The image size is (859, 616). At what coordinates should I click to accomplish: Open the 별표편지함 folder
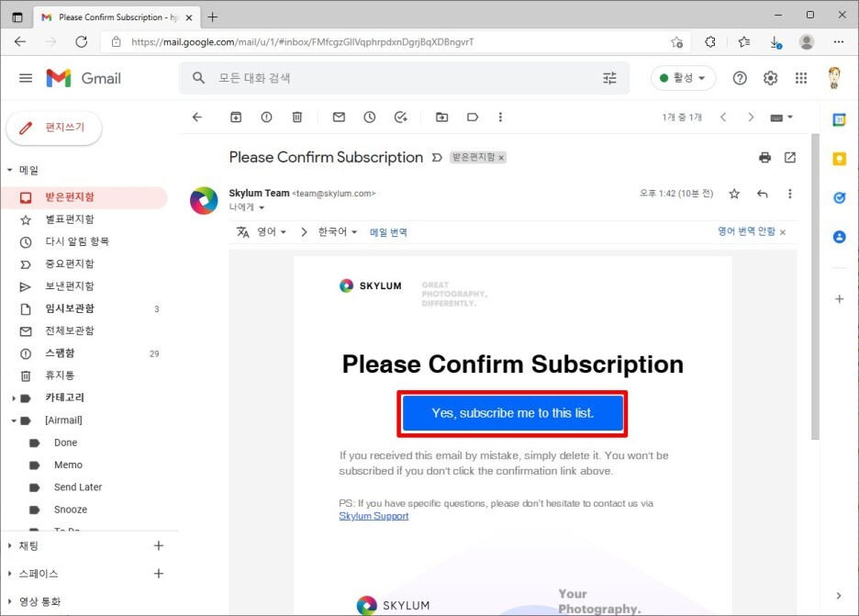coord(84,219)
